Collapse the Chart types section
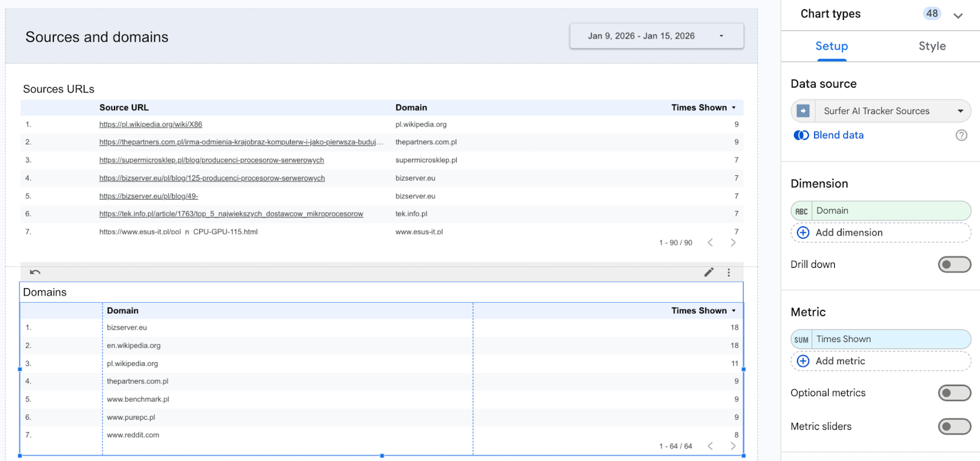 click(x=958, y=15)
